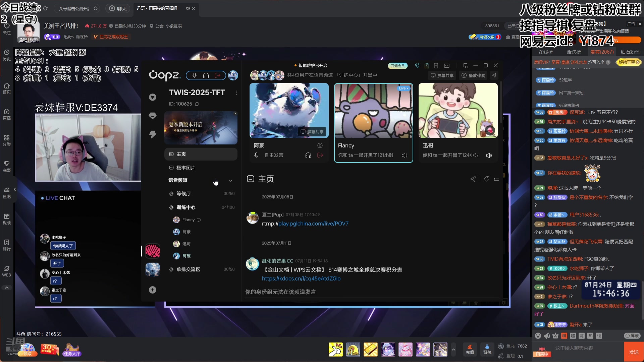The height and width of the screenshot is (362, 644).
Task: Open the member list icon in 主页 header
Action: 496,179
